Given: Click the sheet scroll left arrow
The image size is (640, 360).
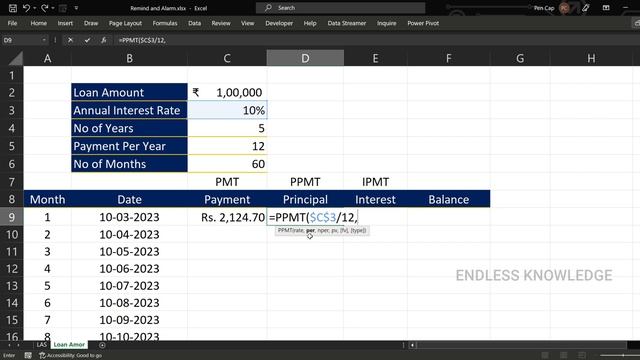Looking at the screenshot, I should tap(9, 345).
